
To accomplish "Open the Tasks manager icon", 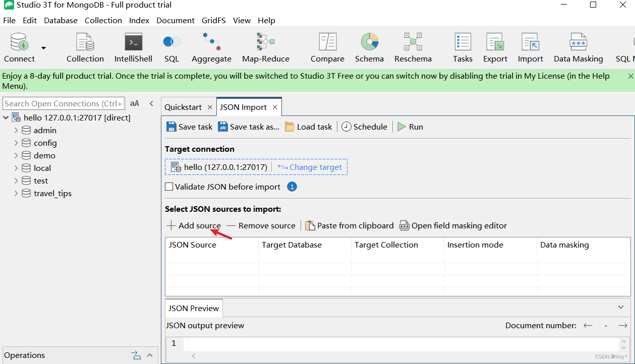I will pos(463,48).
